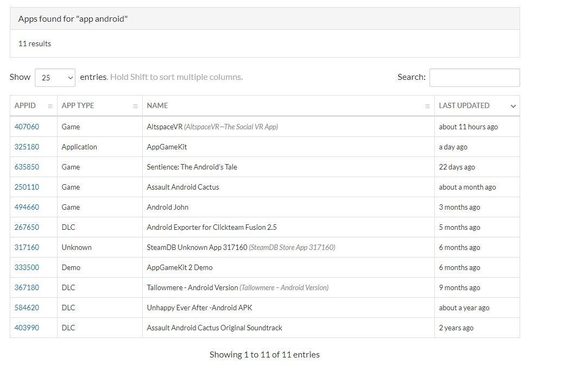Image resolution: width=588 pixels, height=370 pixels.
Task: Click the 'a day ago' cell
Action: point(477,147)
